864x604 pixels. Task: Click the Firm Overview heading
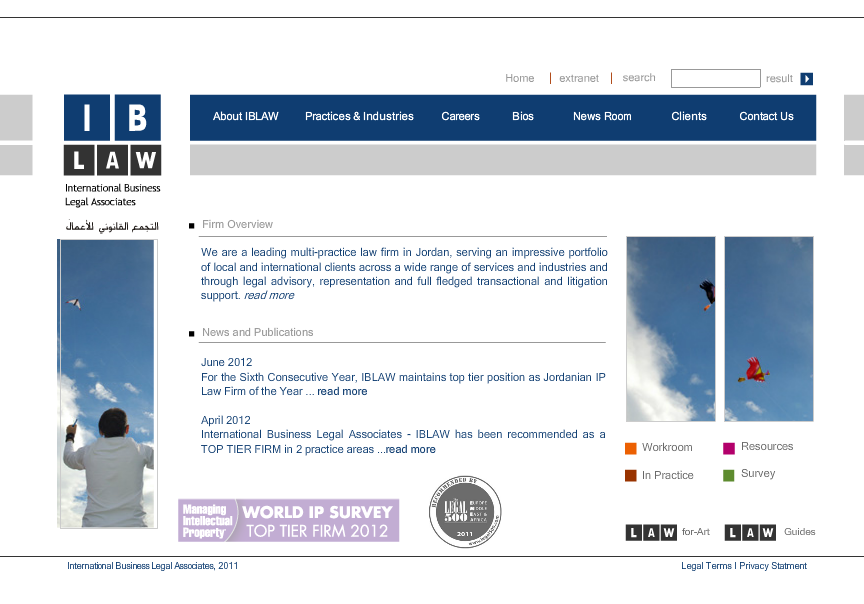tap(237, 224)
